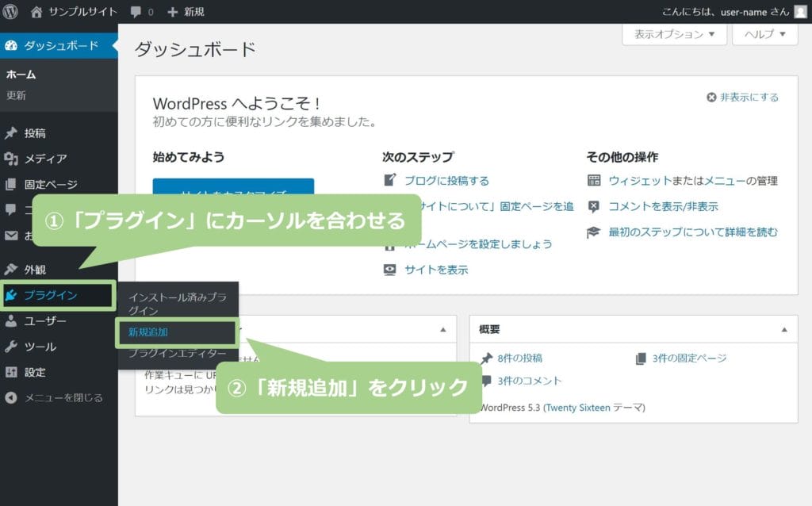The image size is (812, 506).
Task: Open 8件の投稿 link
Action: 519,358
